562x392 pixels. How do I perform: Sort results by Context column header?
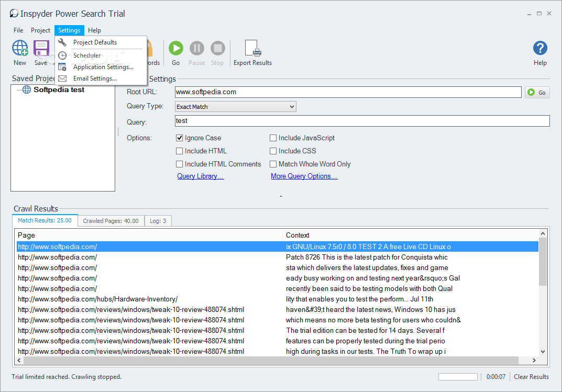point(411,235)
